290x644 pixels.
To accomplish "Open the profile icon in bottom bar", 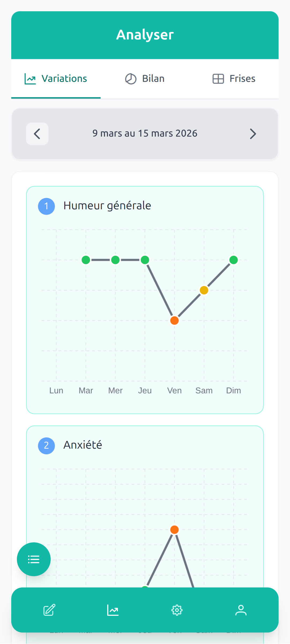I will coord(241,610).
